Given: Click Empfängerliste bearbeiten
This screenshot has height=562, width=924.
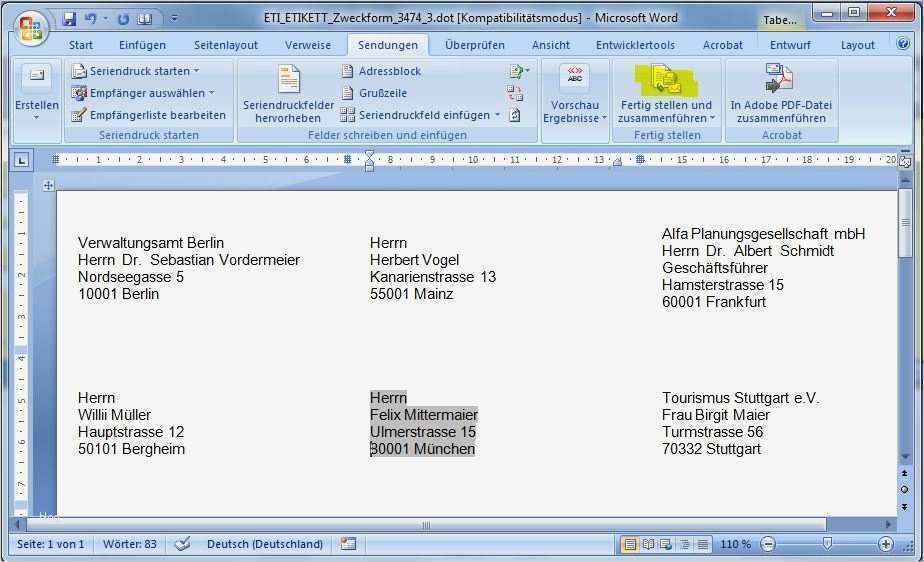Looking at the screenshot, I should [148, 115].
